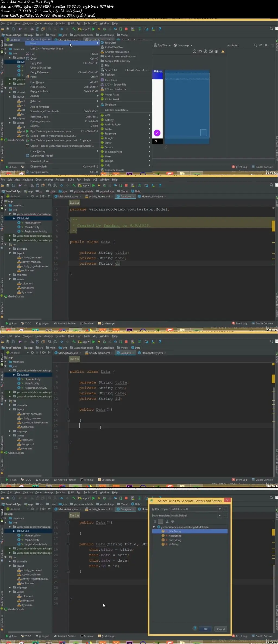The width and height of the screenshot is (278, 644).
Task: Collapse the yazdaniscodelab.yourtaskapp.Model.Data tree node
Action: pos(154,527)
